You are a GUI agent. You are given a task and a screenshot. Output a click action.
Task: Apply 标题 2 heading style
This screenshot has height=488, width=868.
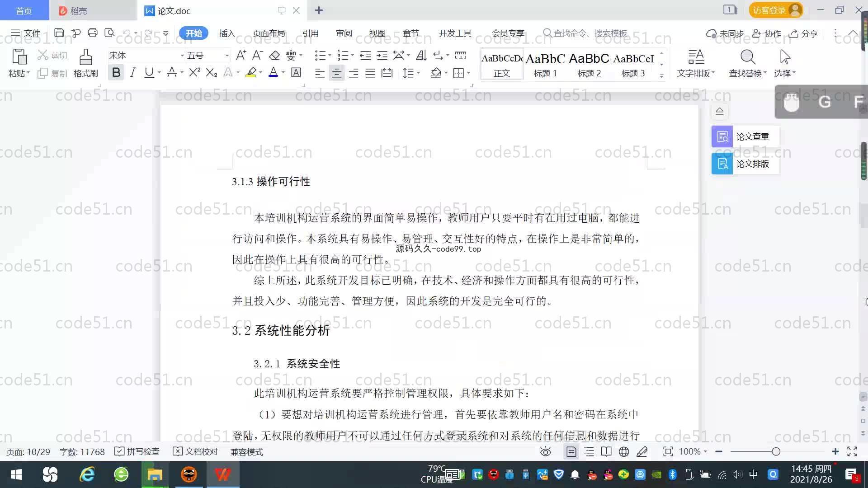click(x=589, y=65)
